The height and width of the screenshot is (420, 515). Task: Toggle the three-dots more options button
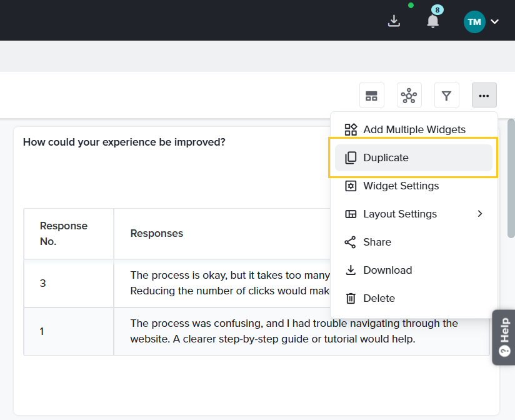coord(484,95)
